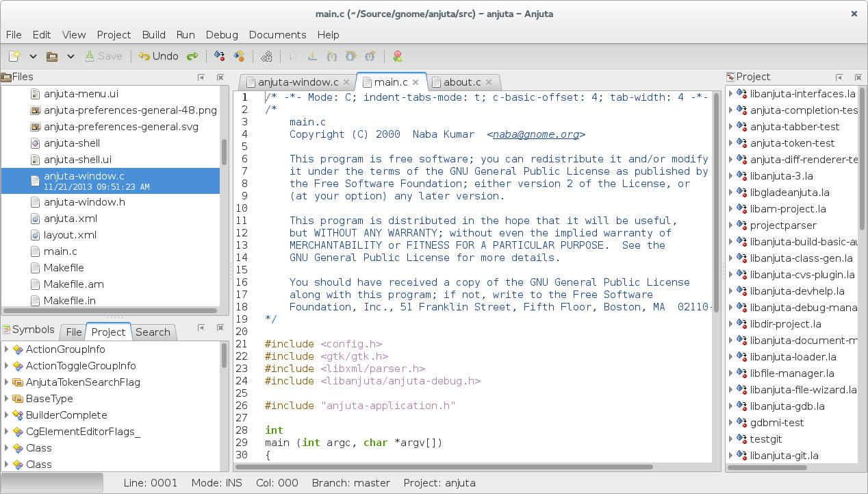
Task: Expand the BuilderComplete symbol
Action: [7, 415]
